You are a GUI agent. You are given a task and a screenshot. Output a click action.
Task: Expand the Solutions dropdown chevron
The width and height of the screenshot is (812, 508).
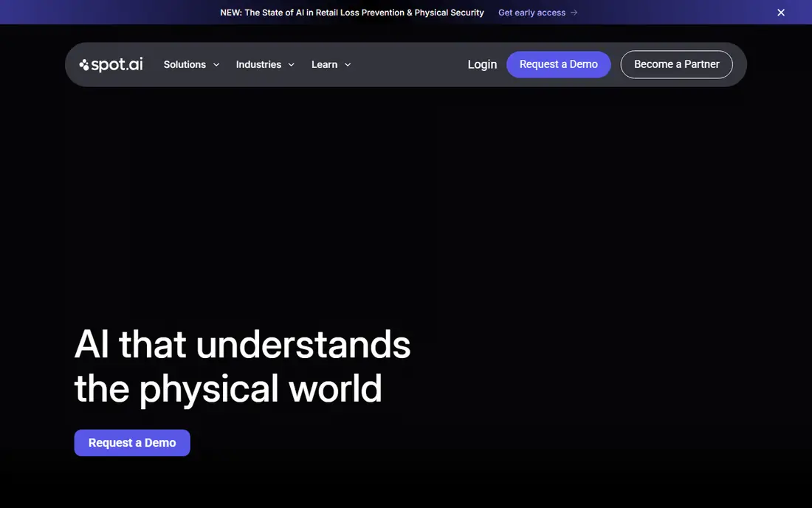click(216, 65)
